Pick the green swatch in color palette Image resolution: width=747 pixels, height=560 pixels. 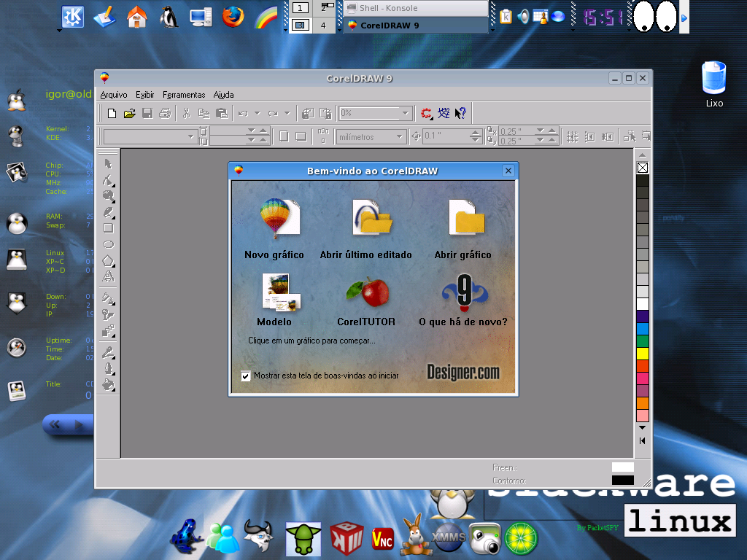pyautogui.click(x=642, y=341)
